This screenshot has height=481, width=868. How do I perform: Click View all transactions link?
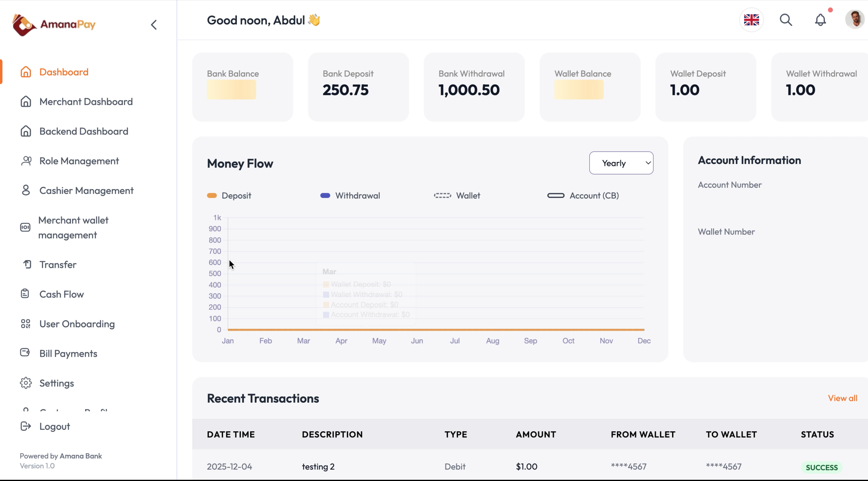(842, 398)
